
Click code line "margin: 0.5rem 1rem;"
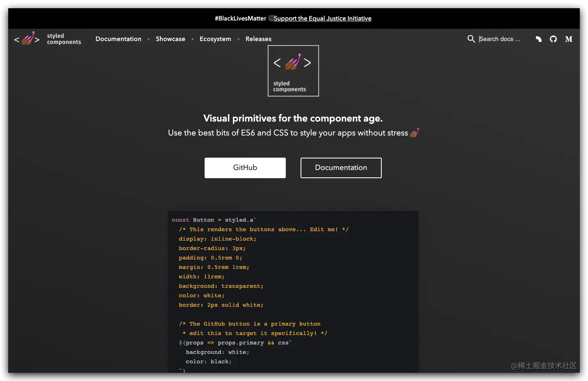coord(214,267)
